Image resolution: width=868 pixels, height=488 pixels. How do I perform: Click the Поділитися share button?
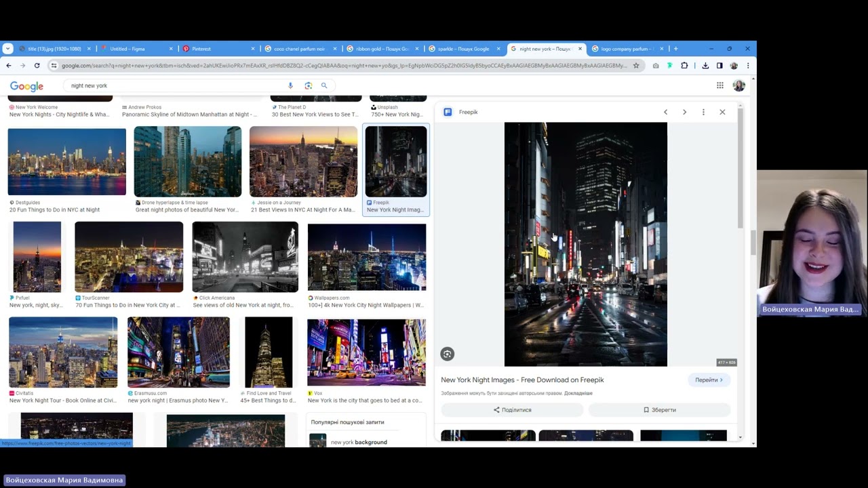(512, 410)
